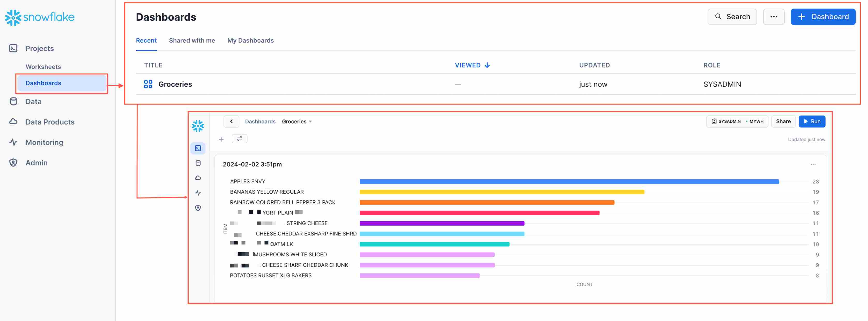Open the Projects section icon
Screen dimensions: 868x321
click(13, 48)
